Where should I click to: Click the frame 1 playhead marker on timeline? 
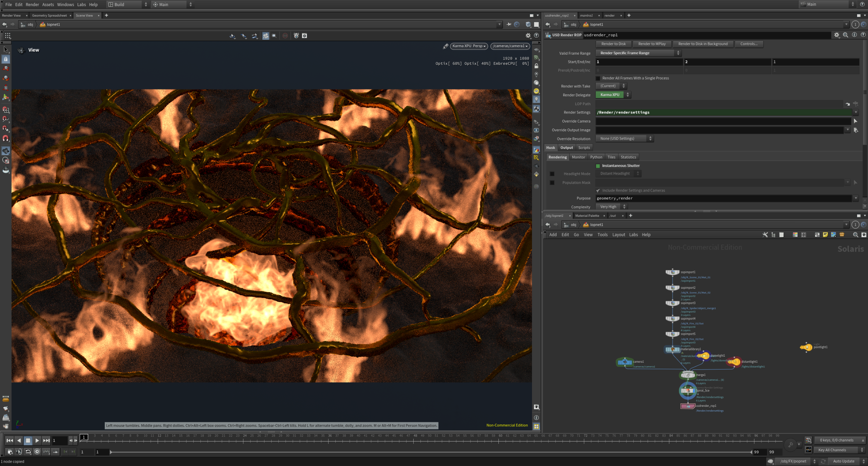[84, 437]
